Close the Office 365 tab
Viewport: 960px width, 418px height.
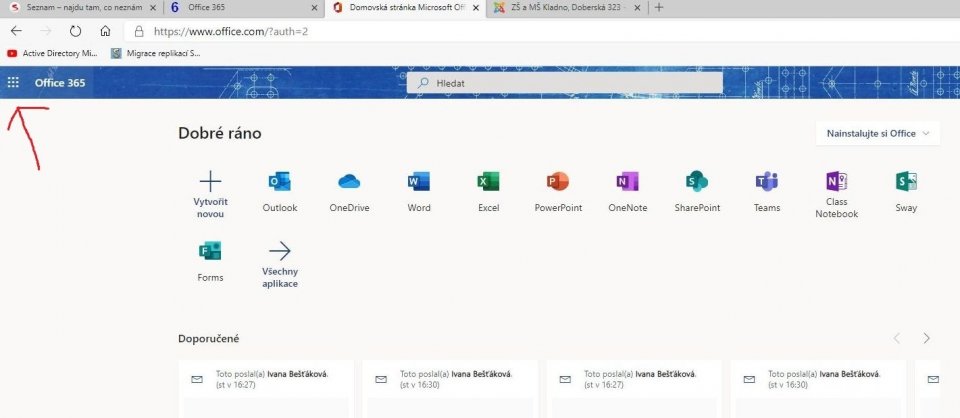point(315,8)
